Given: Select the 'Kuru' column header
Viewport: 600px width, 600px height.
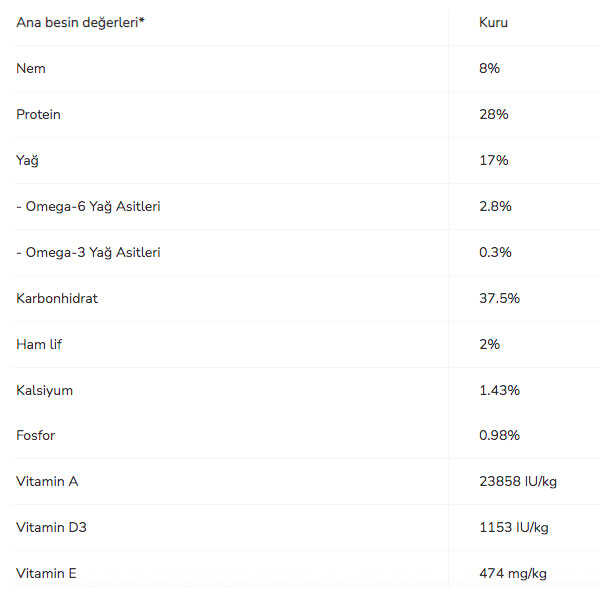Looking at the screenshot, I should tap(494, 22).
